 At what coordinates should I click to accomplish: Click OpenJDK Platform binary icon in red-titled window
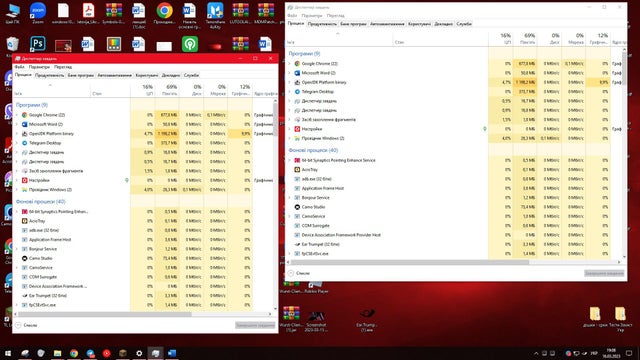(x=24, y=133)
